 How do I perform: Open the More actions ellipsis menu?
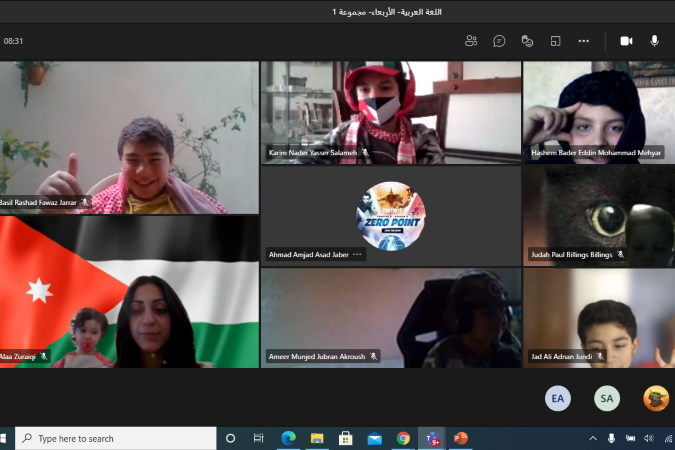point(584,41)
